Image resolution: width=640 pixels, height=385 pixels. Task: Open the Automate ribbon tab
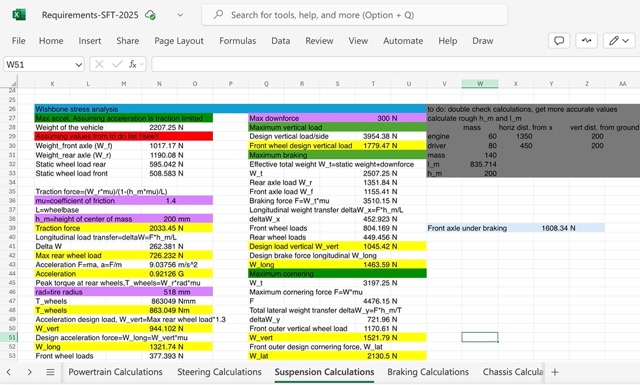tap(403, 41)
